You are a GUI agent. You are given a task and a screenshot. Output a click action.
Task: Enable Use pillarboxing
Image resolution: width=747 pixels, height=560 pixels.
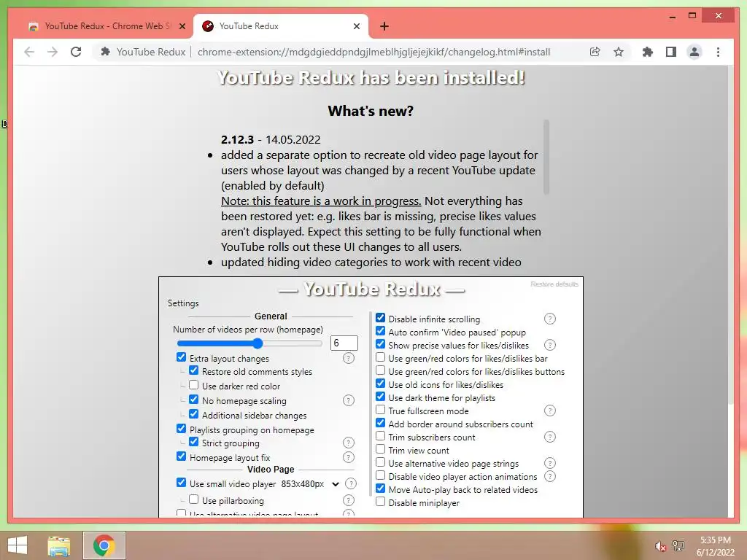193,499
